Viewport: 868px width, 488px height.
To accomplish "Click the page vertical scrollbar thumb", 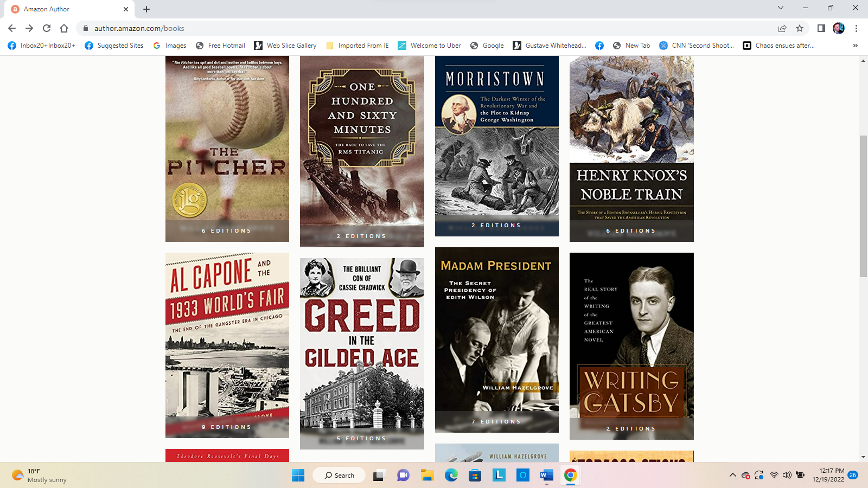I will pos(863,206).
